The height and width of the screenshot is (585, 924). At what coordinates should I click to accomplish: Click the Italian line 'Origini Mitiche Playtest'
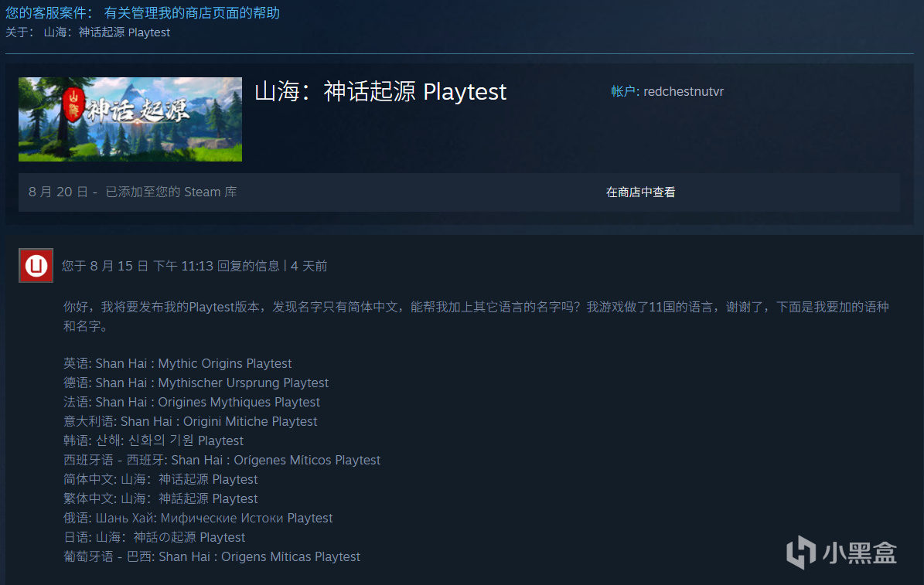250,421
